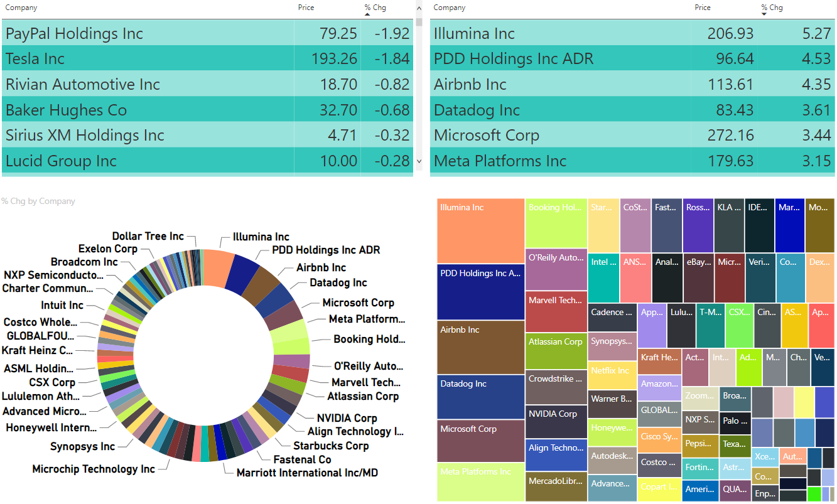
Task: Select Airbnb Inc brown treemap tile
Action: tap(481, 348)
